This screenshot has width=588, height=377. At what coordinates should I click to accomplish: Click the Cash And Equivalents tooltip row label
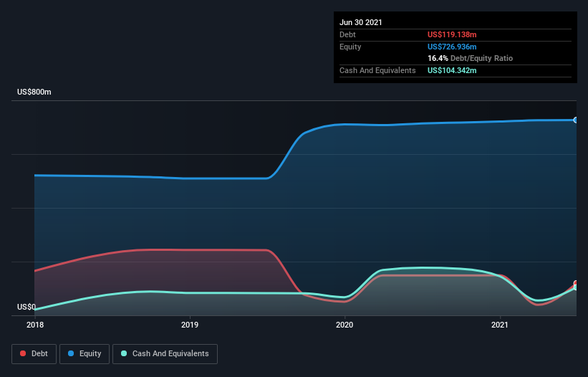click(377, 70)
